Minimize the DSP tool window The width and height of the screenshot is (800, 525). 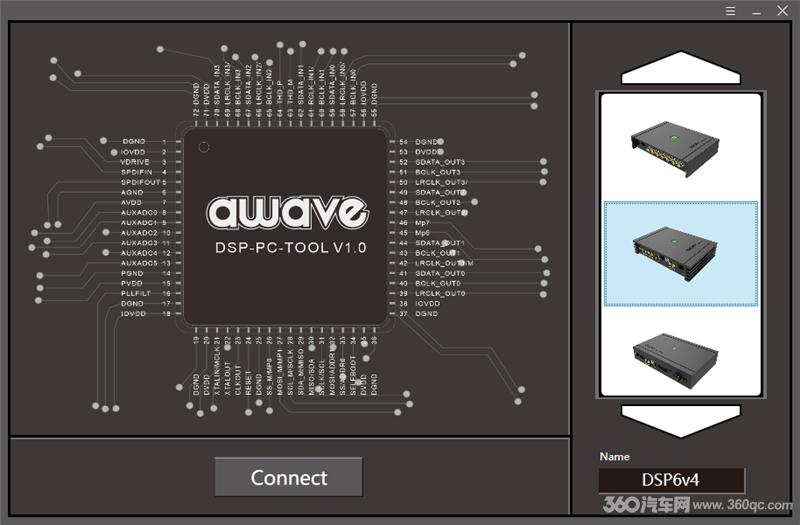(757, 11)
